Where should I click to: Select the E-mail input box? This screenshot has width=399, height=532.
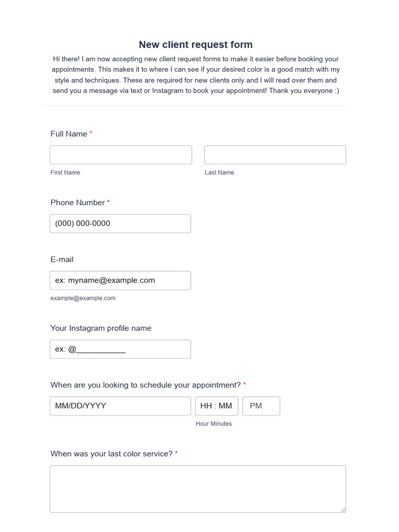point(120,281)
